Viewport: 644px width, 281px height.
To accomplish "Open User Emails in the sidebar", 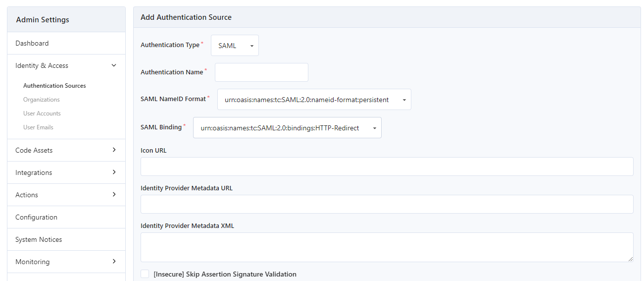I will coord(38,127).
